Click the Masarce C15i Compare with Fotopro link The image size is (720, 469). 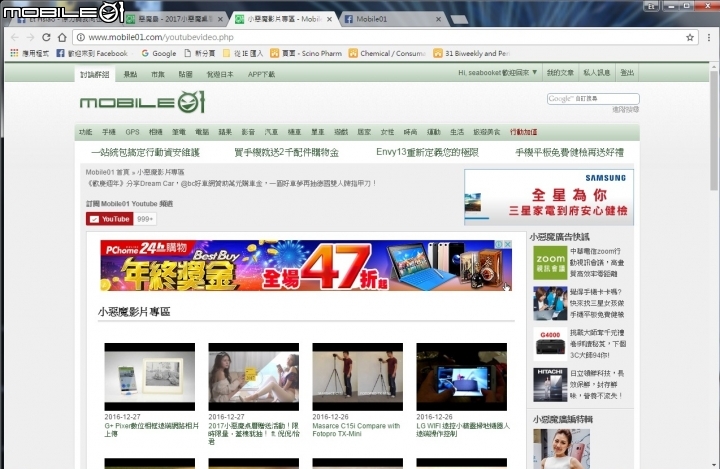[356, 429]
